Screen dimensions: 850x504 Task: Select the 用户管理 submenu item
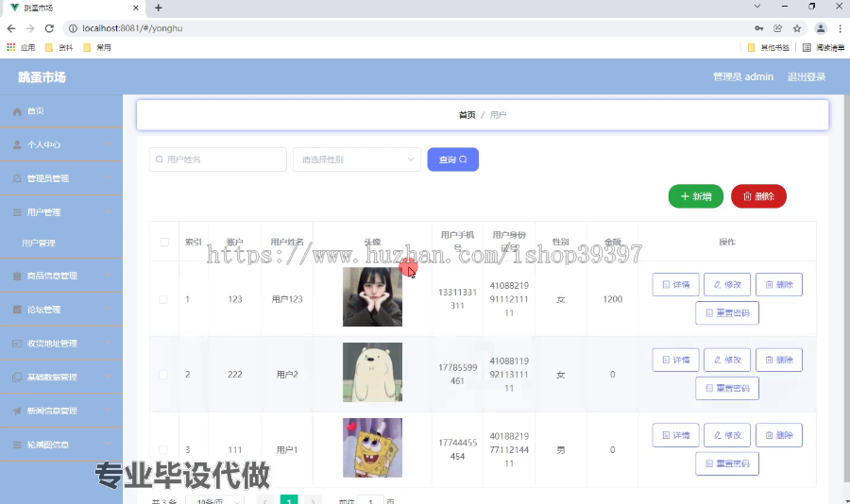tap(61, 244)
